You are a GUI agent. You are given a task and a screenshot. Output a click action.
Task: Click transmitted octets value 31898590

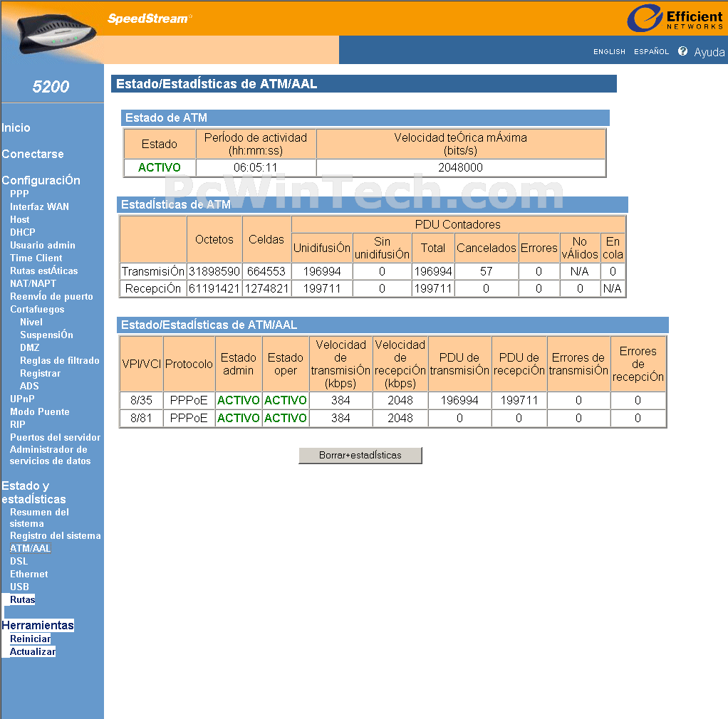point(214,271)
